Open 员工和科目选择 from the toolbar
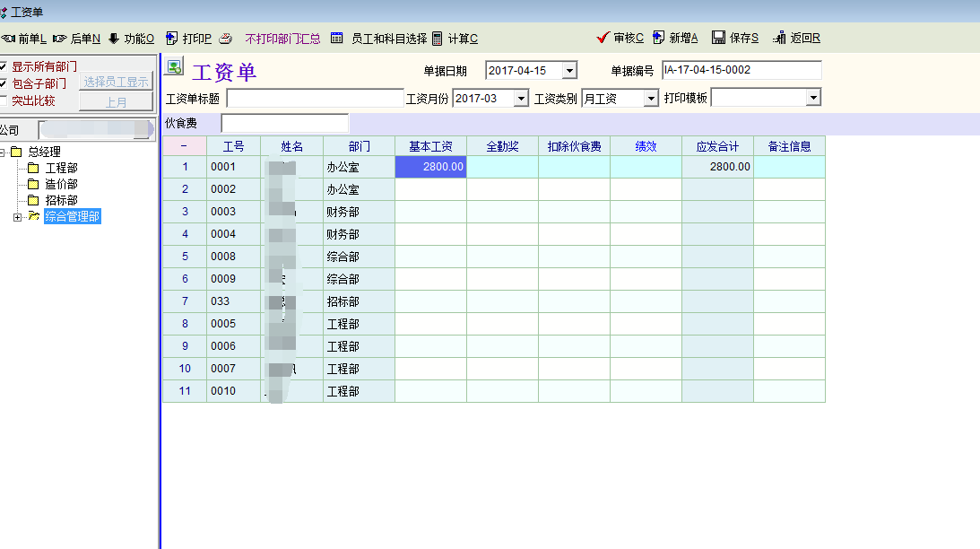 (x=337, y=39)
